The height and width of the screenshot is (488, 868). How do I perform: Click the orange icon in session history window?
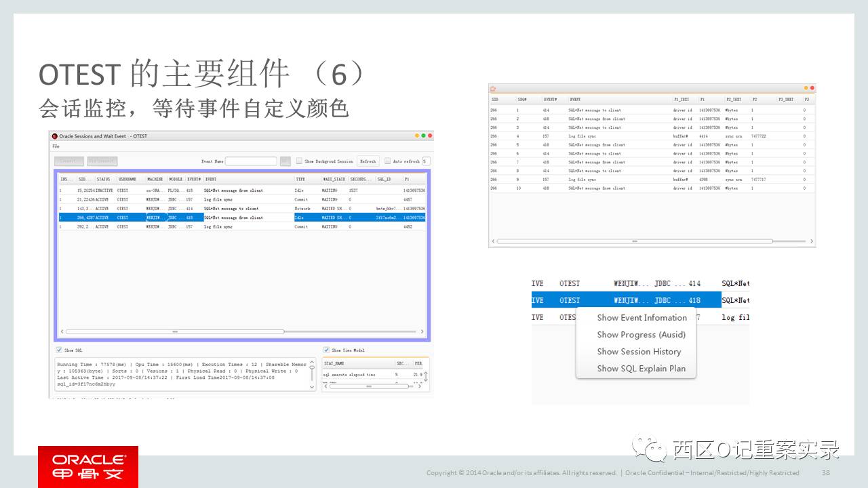(x=493, y=88)
